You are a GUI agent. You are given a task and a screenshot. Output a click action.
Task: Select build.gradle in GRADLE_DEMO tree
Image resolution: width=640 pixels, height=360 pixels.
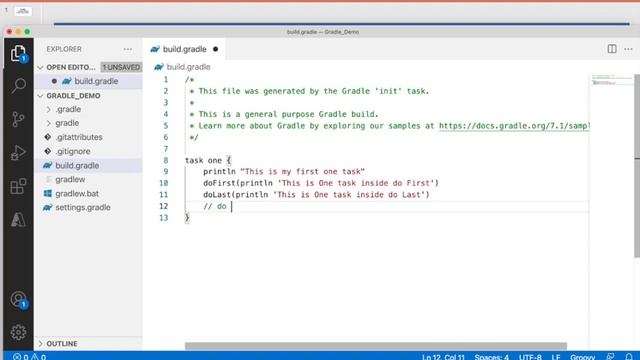click(x=77, y=165)
